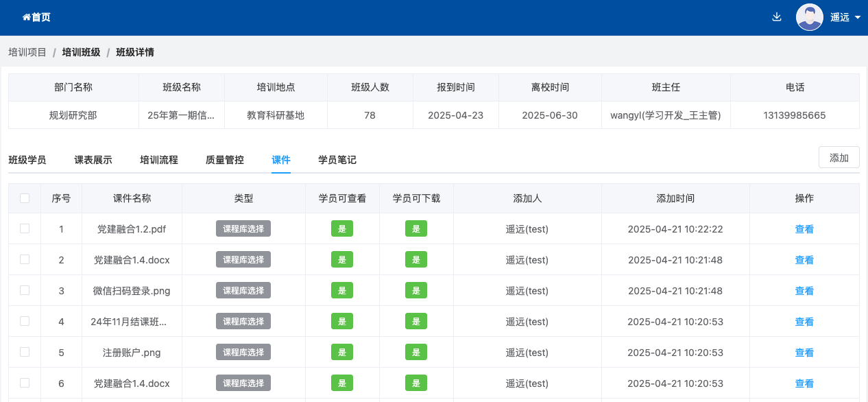The height and width of the screenshot is (402, 868).
Task: Click 查看 for row 2 党建融合1.4.docx
Action: (804, 260)
